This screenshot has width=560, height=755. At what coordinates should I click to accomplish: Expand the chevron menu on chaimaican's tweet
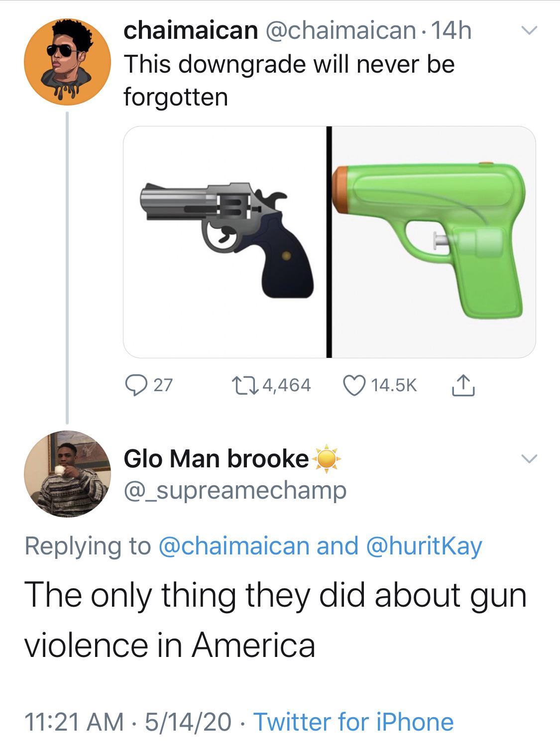tap(529, 32)
